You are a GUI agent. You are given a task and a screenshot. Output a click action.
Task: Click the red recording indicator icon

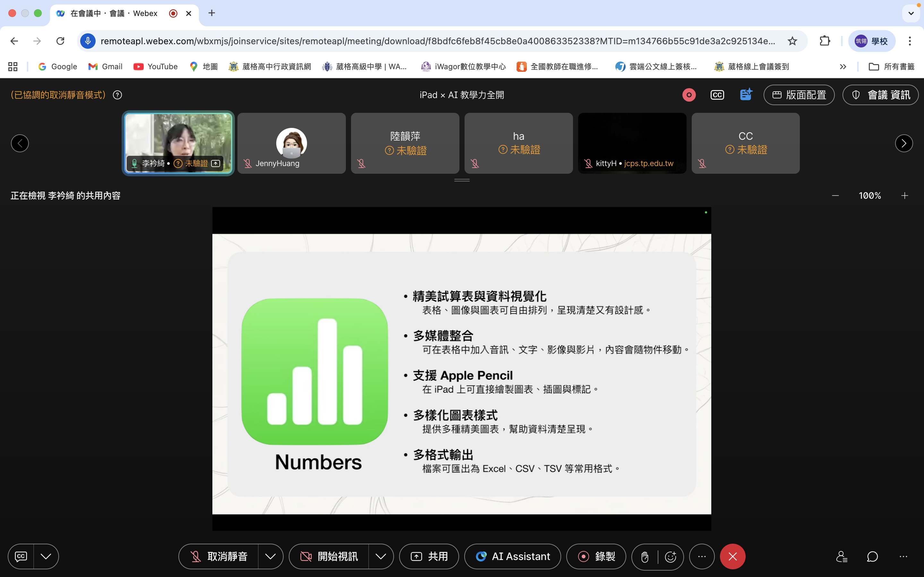pos(689,95)
